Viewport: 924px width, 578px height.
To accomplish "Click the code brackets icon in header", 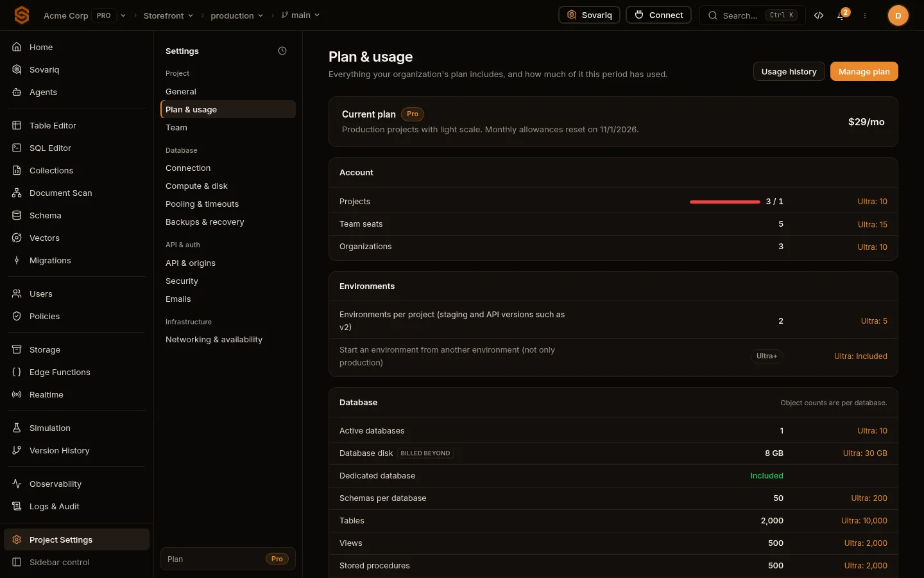I will coord(819,15).
